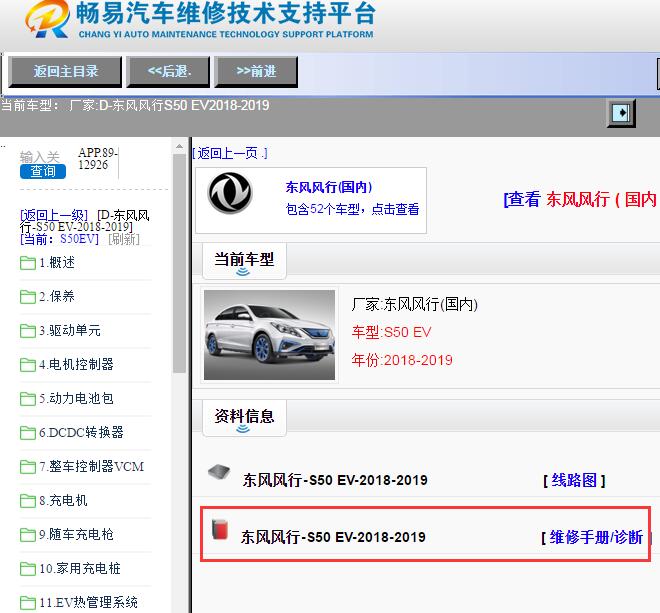Open folder icon for 2.保养
Viewport: 660px width, 613px height.
(x=28, y=297)
